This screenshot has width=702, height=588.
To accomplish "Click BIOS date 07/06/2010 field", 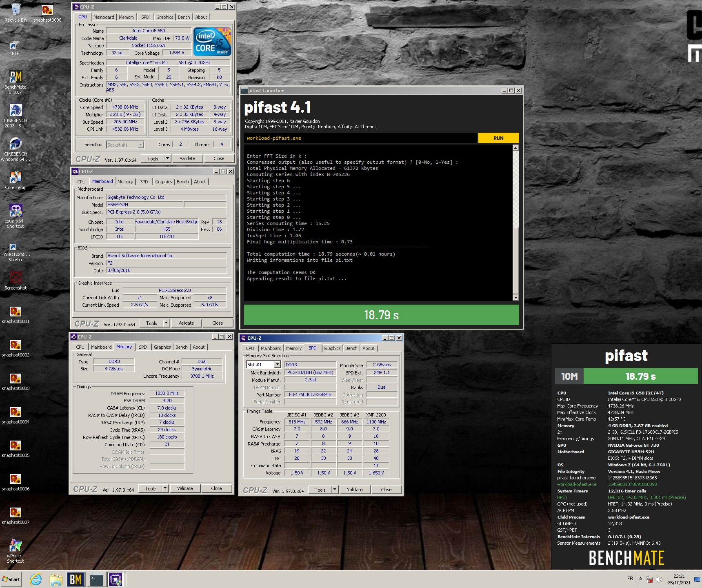I will tap(166, 270).
